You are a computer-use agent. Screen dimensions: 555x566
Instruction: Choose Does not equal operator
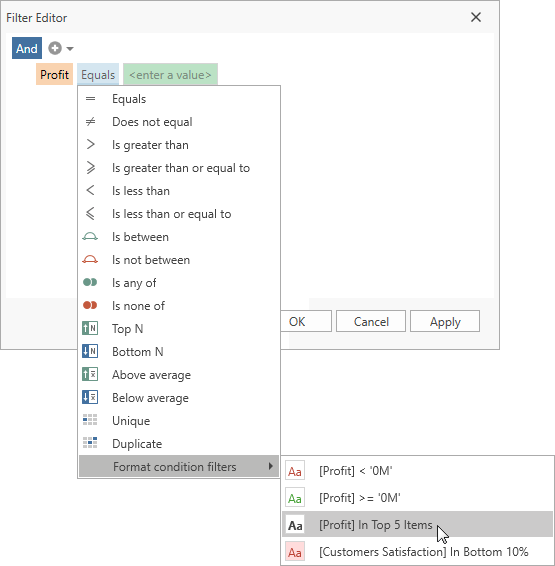click(x=179, y=122)
